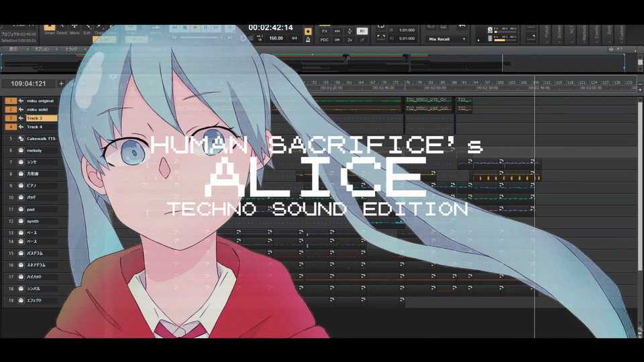Click the automation read icon next to R!
The image size is (644, 362).
tap(350, 32)
